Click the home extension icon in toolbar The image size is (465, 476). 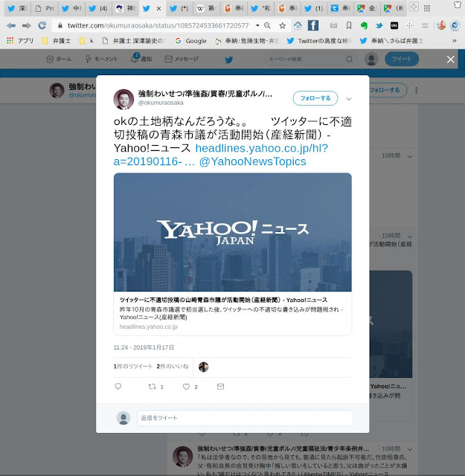point(298,25)
